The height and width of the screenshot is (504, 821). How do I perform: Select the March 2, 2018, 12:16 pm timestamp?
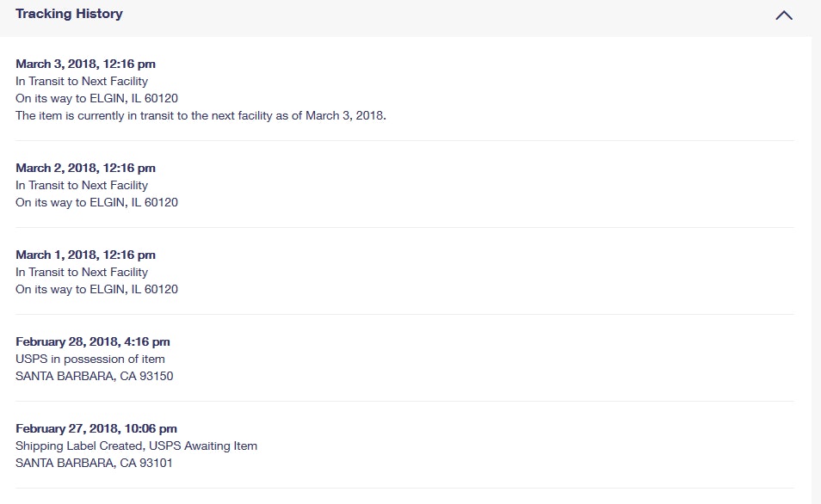click(85, 168)
